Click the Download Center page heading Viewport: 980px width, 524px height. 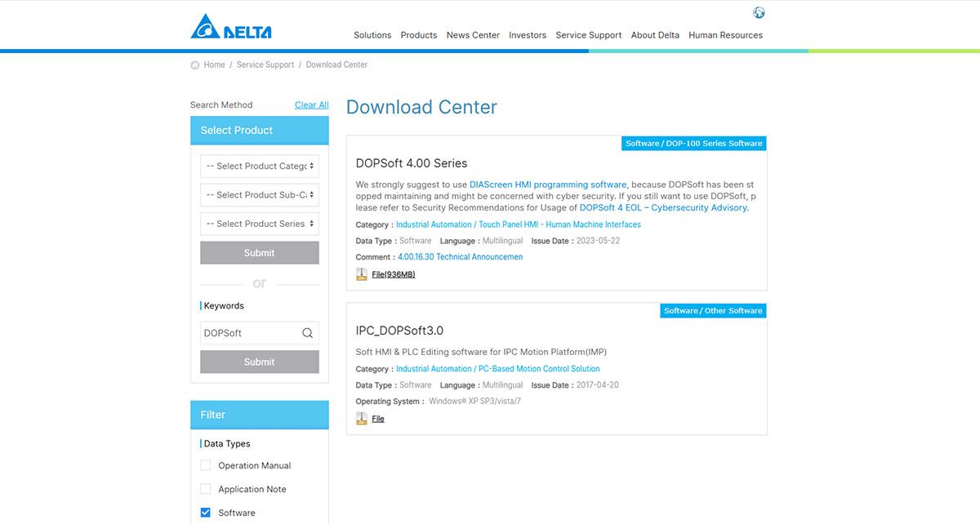[x=421, y=107]
